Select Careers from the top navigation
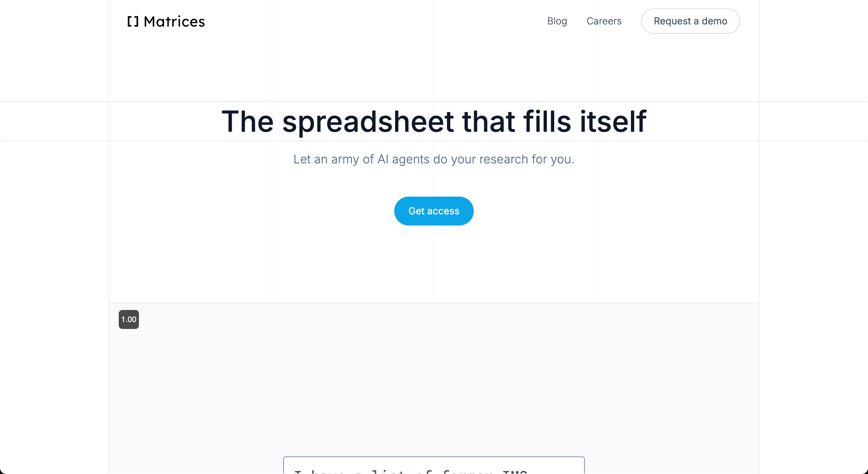Screen dimensions: 868x474 (x=604, y=21)
